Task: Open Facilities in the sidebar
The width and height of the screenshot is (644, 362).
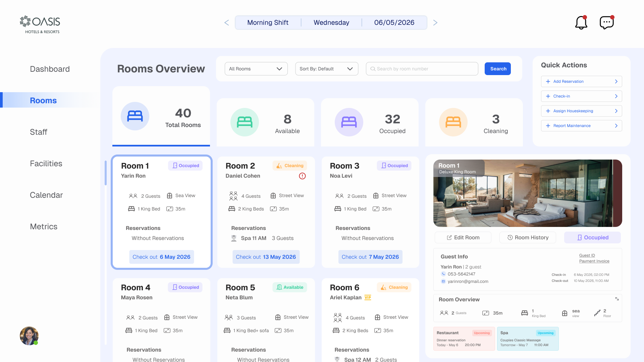Action: point(46,164)
